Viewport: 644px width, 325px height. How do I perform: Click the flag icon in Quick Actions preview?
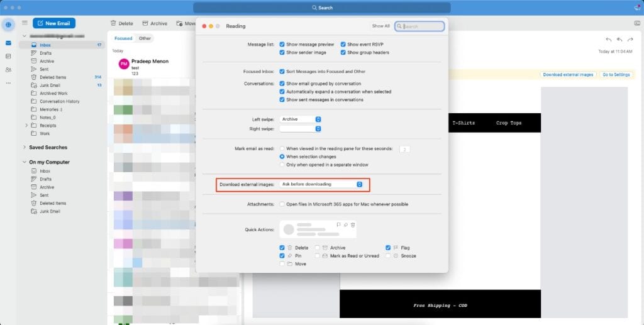pos(338,225)
